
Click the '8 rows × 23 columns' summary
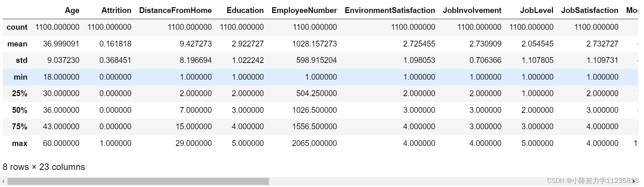tap(44, 167)
